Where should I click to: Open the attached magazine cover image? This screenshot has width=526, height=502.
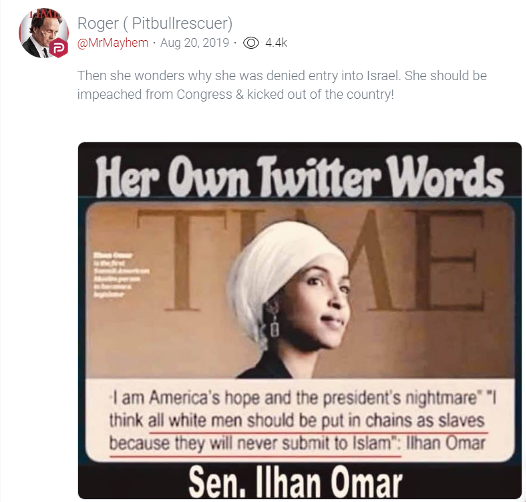click(300, 320)
